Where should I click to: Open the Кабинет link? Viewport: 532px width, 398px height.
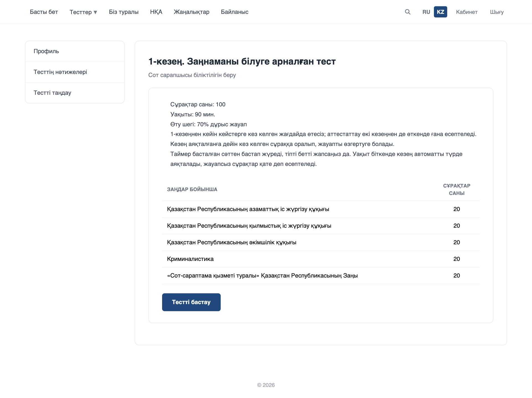467,12
